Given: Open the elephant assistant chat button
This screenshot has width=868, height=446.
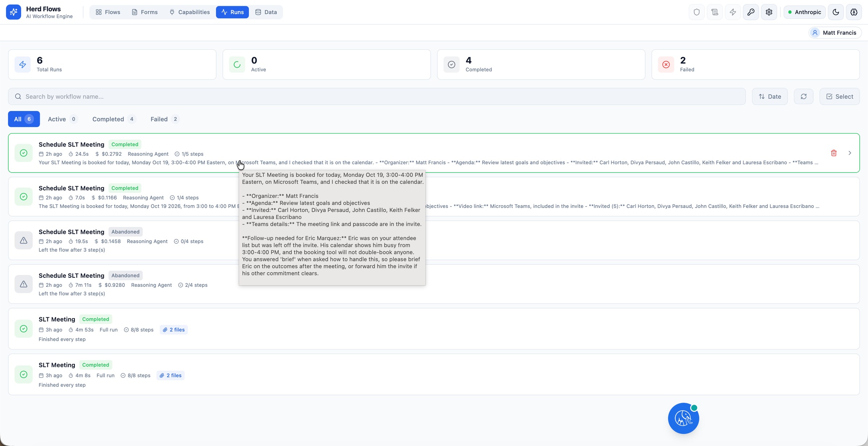Looking at the screenshot, I should 684,419.
